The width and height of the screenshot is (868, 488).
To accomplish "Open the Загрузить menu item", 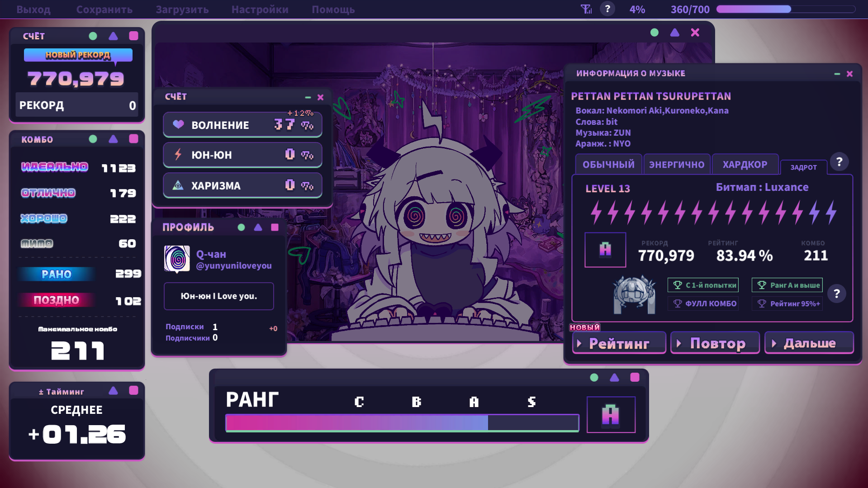I will [182, 9].
